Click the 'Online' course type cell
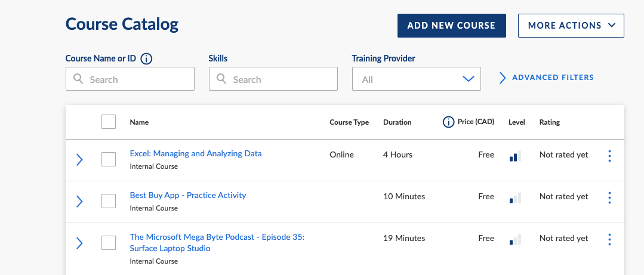 (341, 155)
